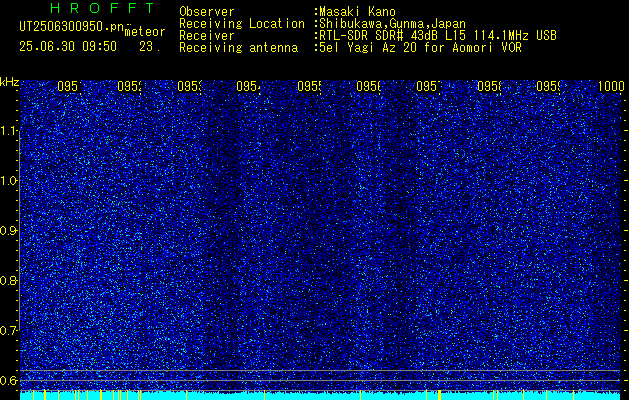Click the Observer label

coord(207,12)
